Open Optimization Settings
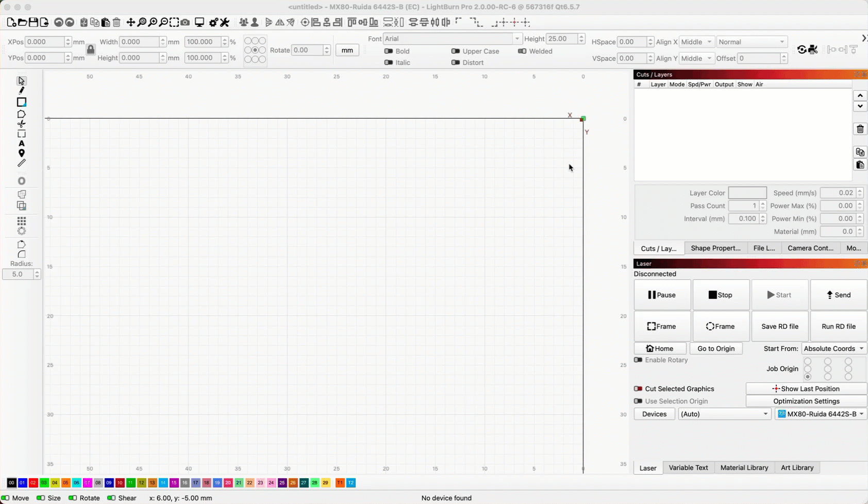Screen dimensions: 868x504 point(806,401)
